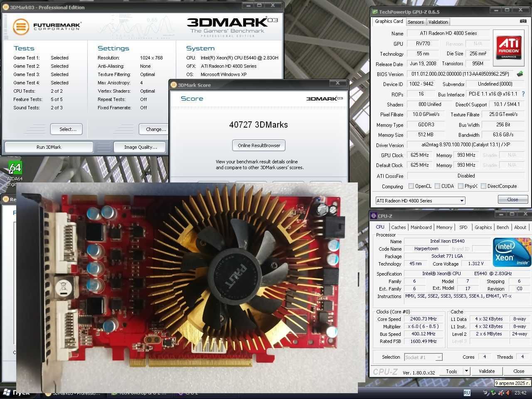Open the AIDA64 desktop shortcut
This screenshot has width=532, height=399.
(x=14, y=172)
